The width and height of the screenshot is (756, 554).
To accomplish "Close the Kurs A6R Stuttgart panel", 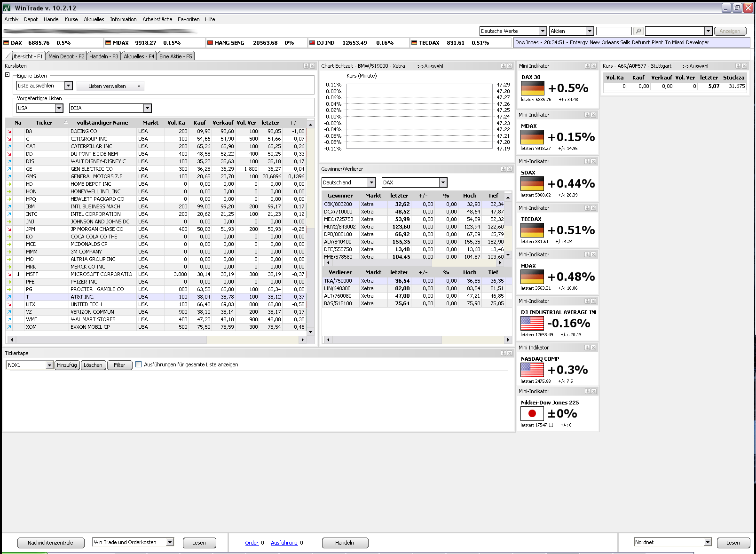I will 744,66.
